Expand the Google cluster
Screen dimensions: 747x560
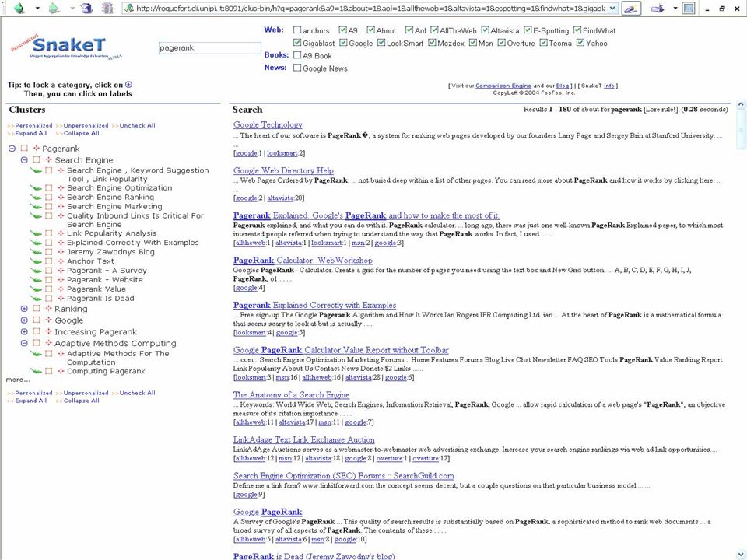[24, 320]
